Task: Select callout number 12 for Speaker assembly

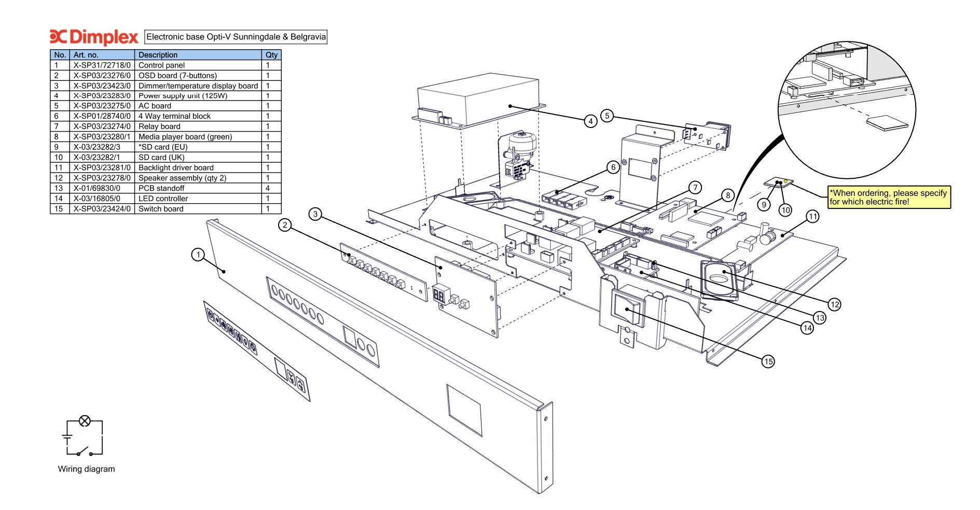Action: tap(834, 304)
